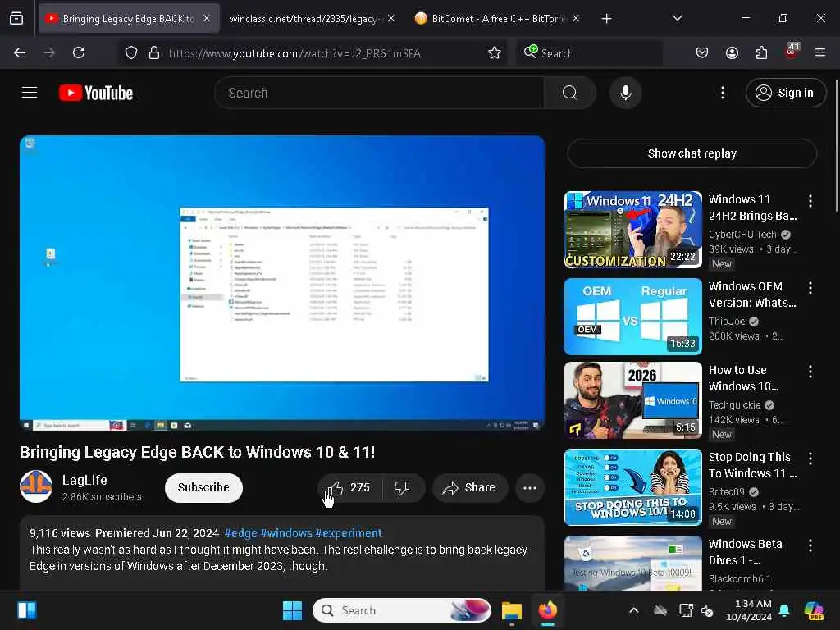Switch to the winclassic.net thread tab
The image size is (840, 630).
pyautogui.click(x=304, y=19)
